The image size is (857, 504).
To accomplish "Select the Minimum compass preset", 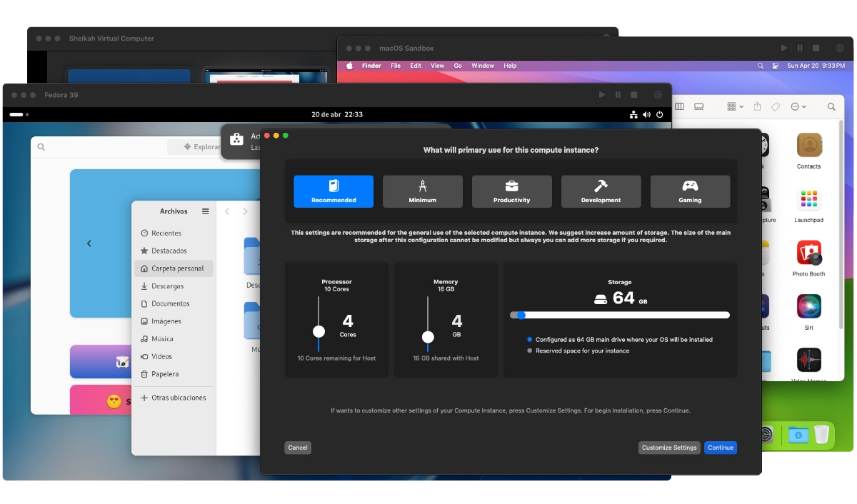I will 422,191.
